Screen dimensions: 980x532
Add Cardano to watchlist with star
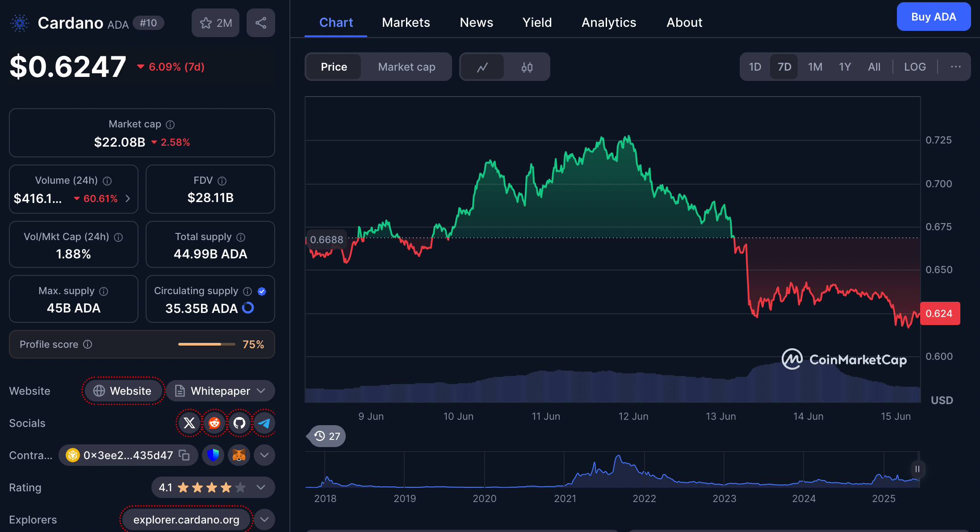pyautogui.click(x=215, y=23)
